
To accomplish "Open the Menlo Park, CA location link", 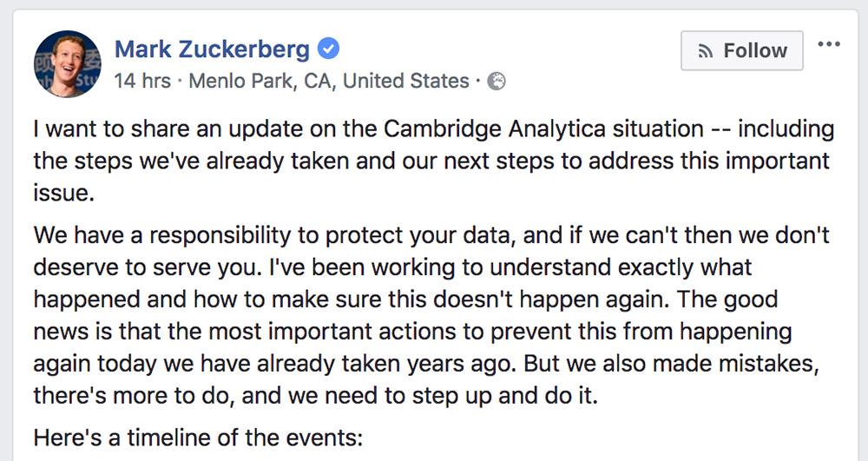I will [328, 82].
